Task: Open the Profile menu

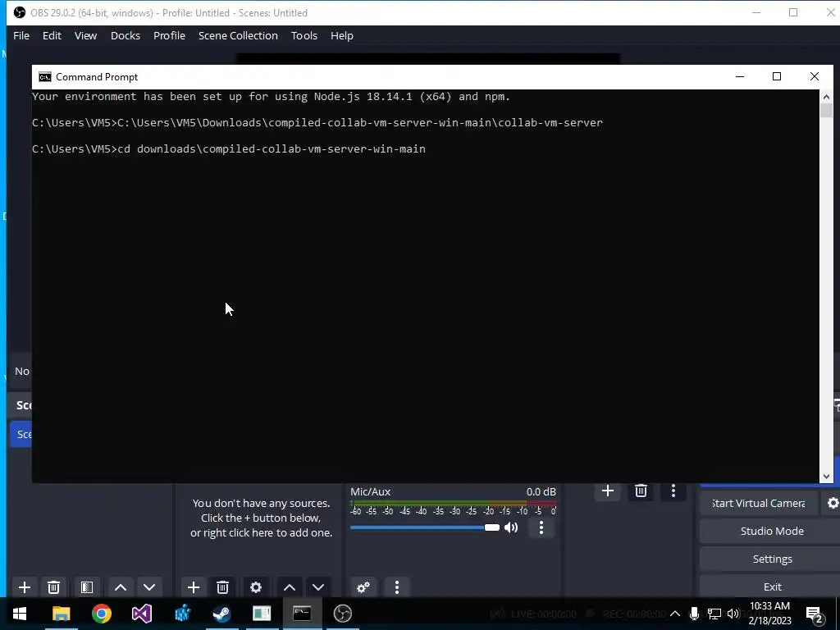Action: click(x=169, y=35)
